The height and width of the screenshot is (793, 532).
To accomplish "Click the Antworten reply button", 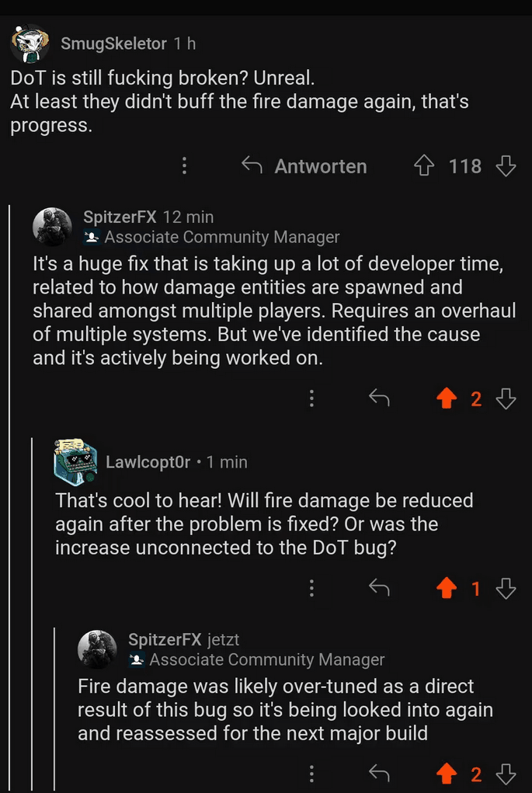I will point(304,165).
